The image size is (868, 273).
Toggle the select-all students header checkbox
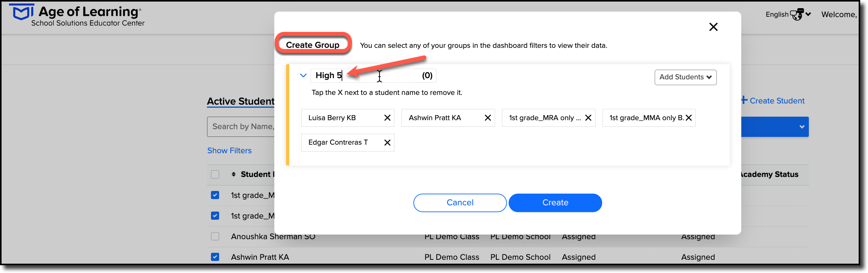215,174
